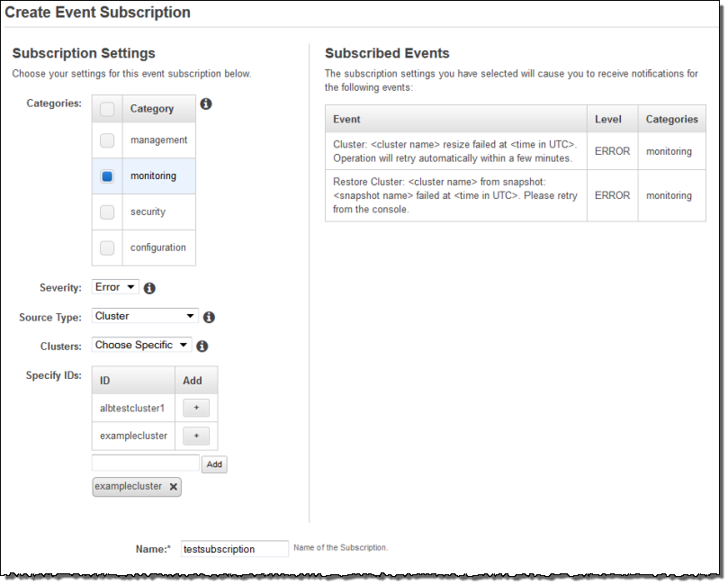This screenshot has height=585, width=728.
Task: Expand the Source Type dropdown showing Cluster
Action: pyautogui.click(x=145, y=316)
